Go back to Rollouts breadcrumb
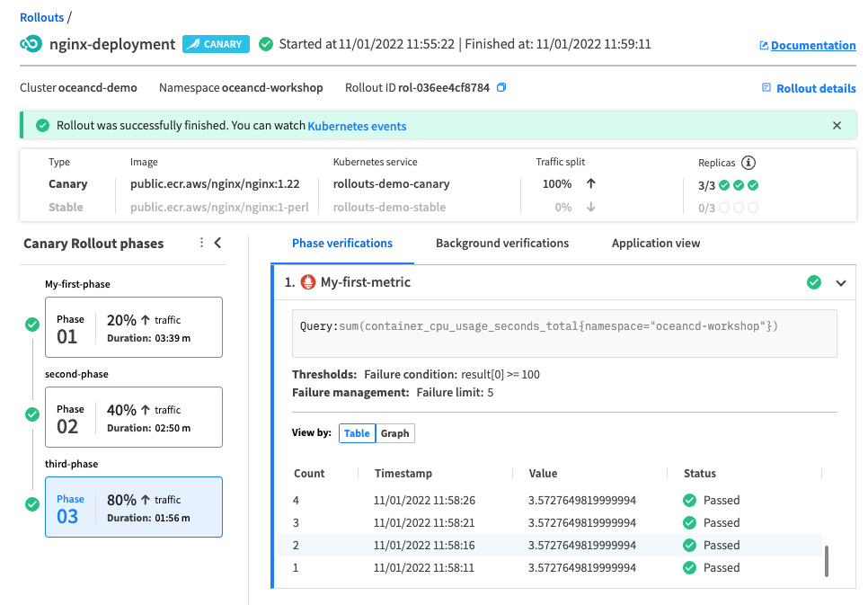This screenshot has height=605, width=868. [x=42, y=17]
